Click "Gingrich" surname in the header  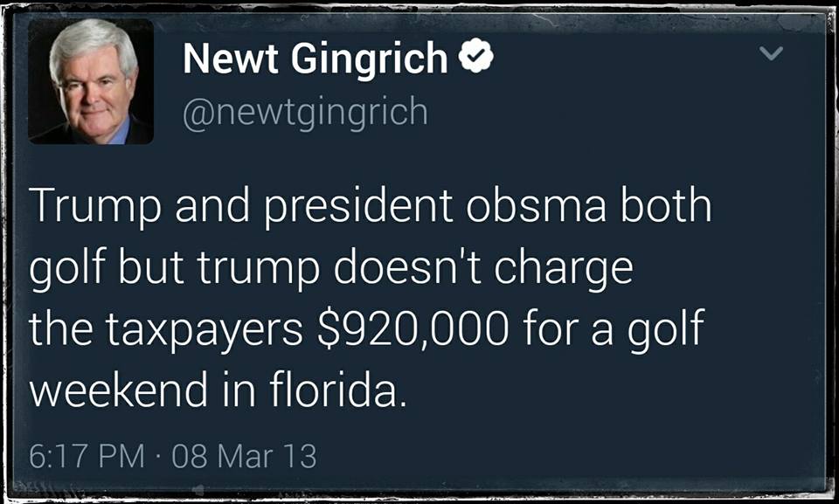coord(369,59)
